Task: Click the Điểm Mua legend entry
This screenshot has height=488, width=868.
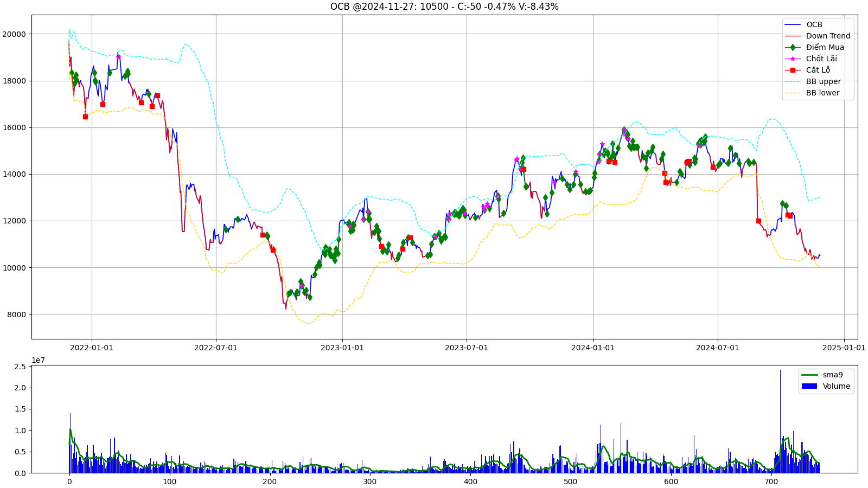Action: [x=814, y=47]
